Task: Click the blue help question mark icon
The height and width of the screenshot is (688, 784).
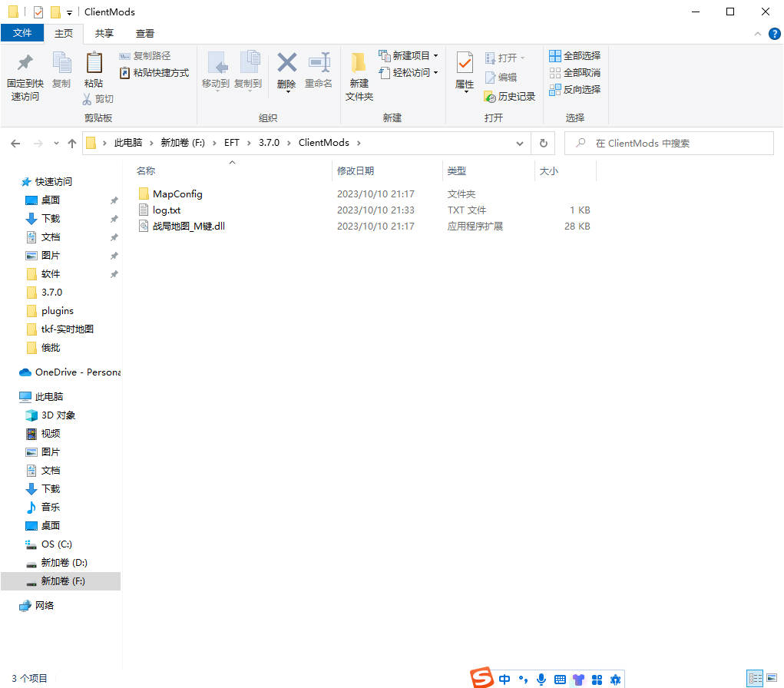Action: click(774, 34)
